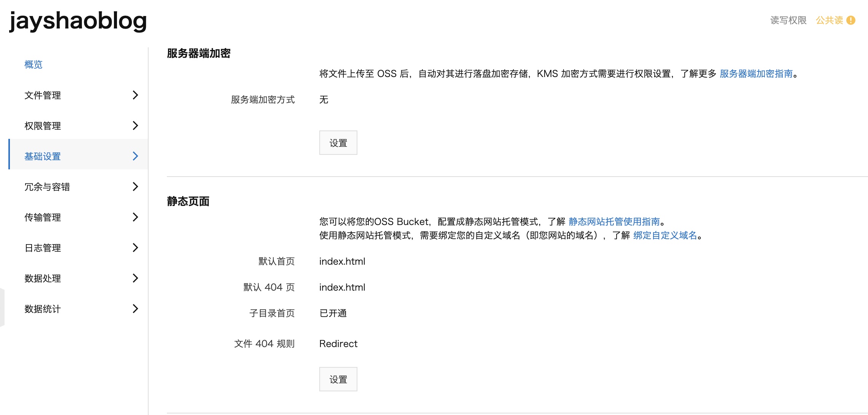Open the 静态网站托管使用指南 link
The image size is (868, 415).
[614, 222]
